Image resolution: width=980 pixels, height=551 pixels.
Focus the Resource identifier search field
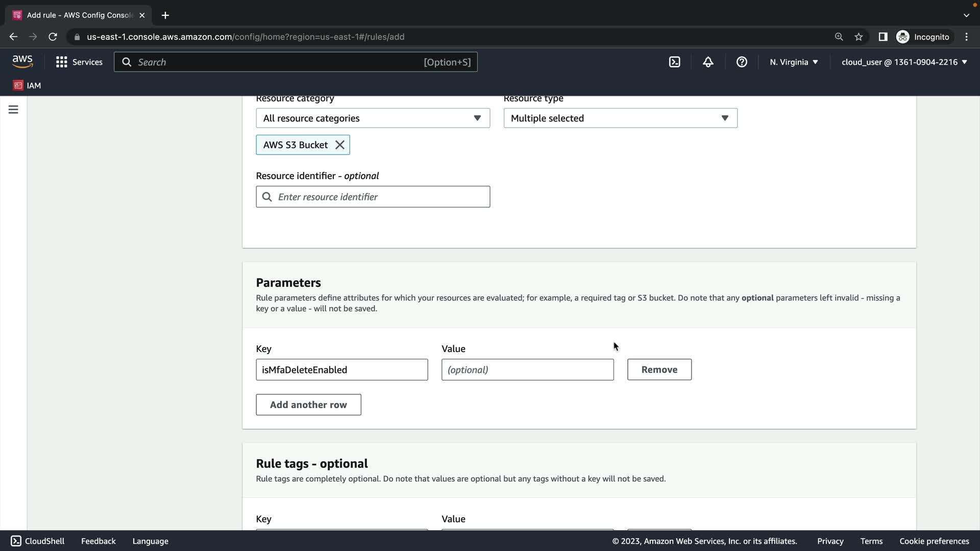pos(380,197)
